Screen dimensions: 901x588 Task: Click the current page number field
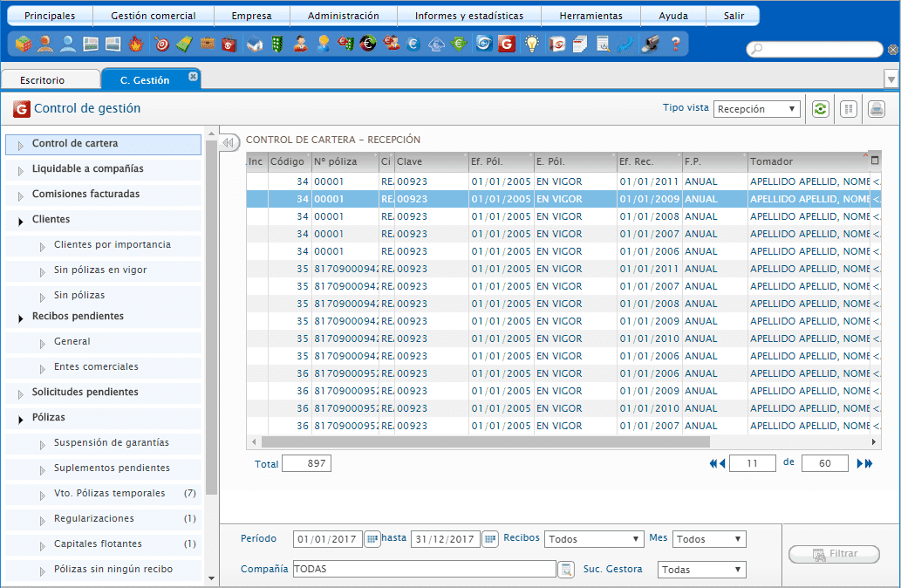pos(752,463)
